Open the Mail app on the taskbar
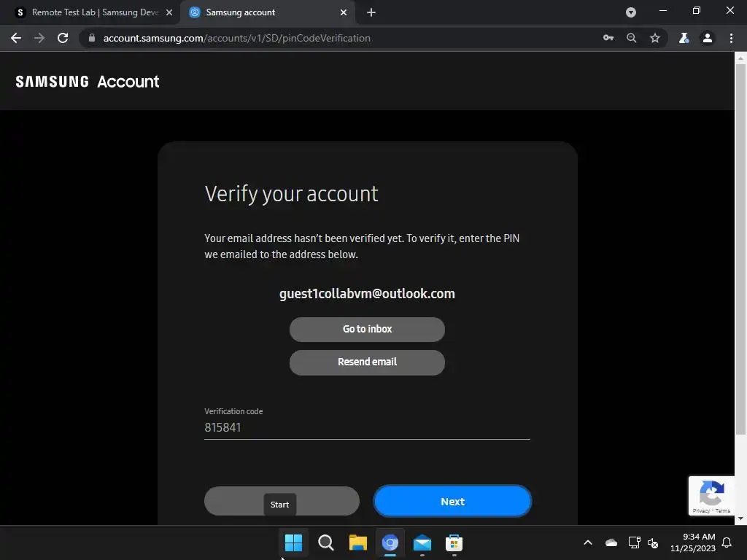The width and height of the screenshot is (747, 560). [x=422, y=542]
